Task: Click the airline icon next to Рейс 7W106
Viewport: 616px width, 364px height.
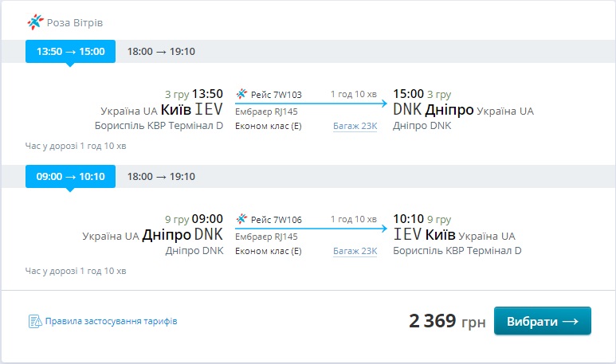Action: tap(241, 219)
